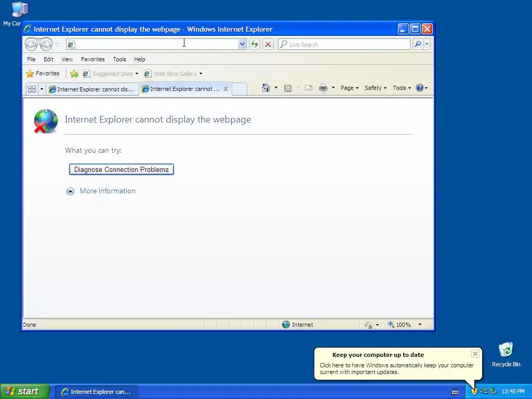Click the 100% zoom level button
This screenshot has width=532, height=399.
coord(400,325)
